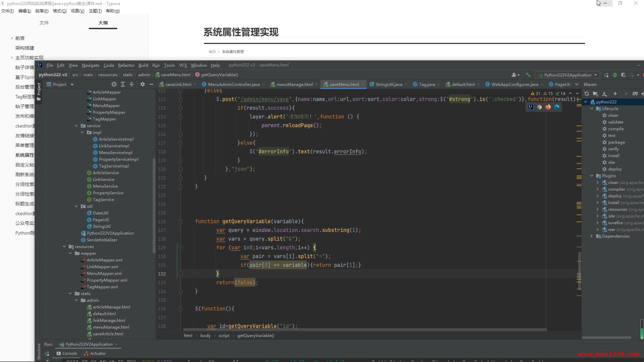Click Expand All icon in Project panel
This screenshot has width=644, height=362.
[x=123, y=84]
